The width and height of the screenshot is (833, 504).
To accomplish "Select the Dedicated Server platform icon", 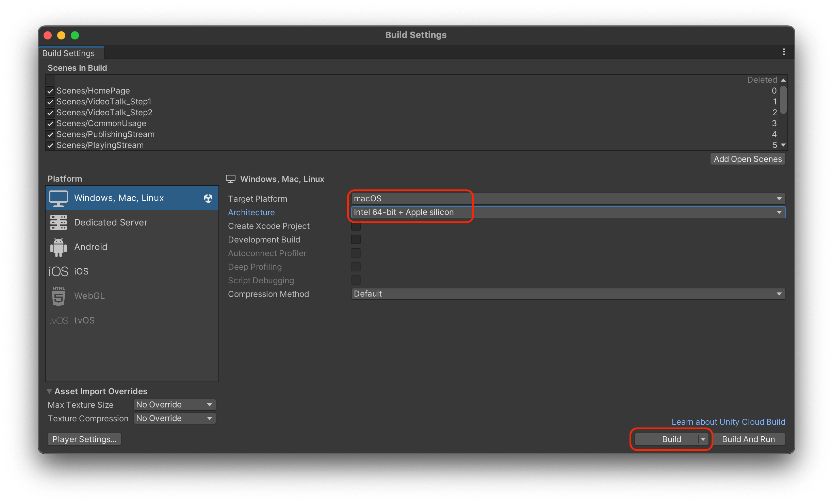I will 59,222.
